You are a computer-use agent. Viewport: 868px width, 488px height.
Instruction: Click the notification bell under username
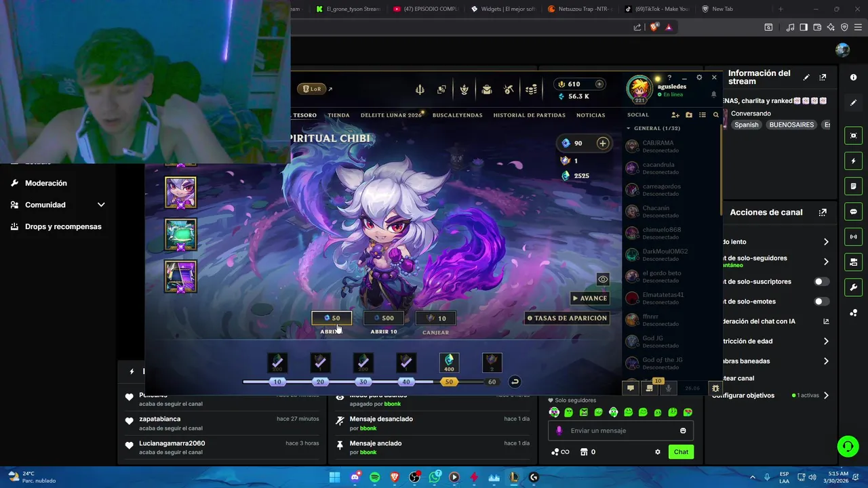click(713, 95)
